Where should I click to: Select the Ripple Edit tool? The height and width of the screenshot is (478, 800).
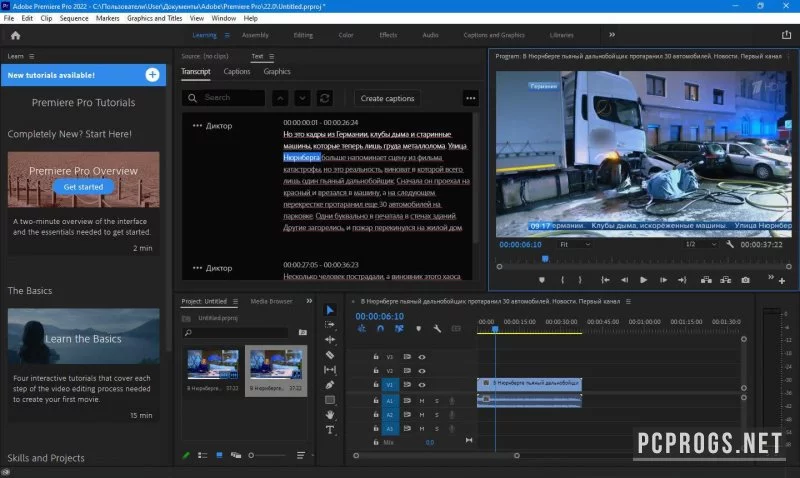pyautogui.click(x=330, y=339)
